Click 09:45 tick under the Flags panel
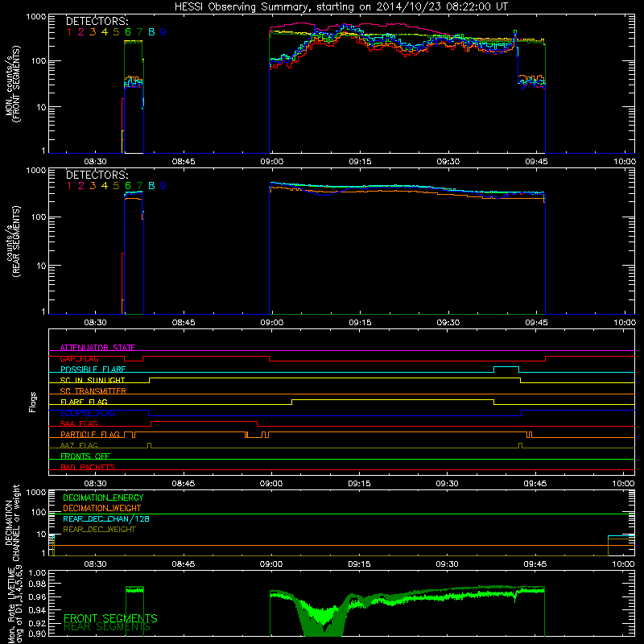The width and height of the screenshot is (644, 644). (x=535, y=484)
